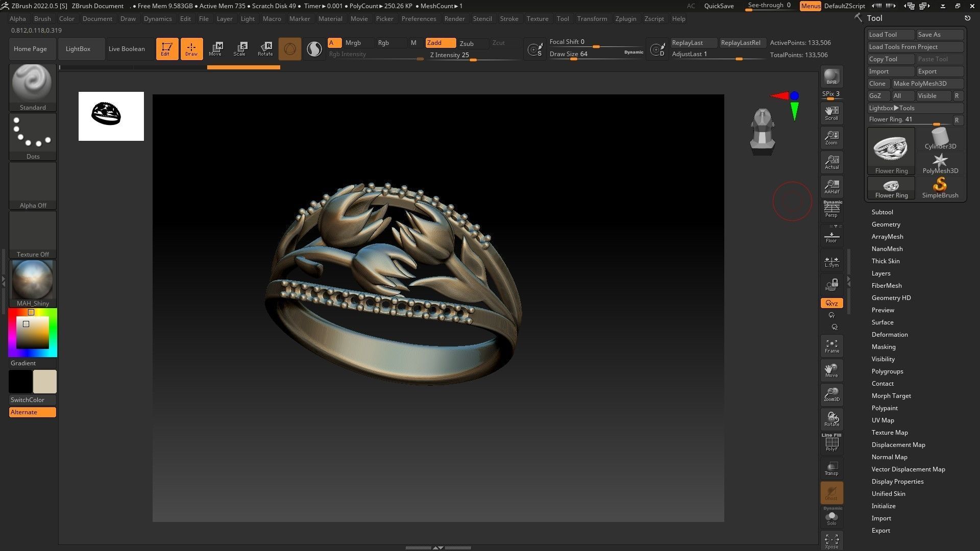This screenshot has height=551, width=980.
Task: Open the Preferences menu
Action: click(419, 19)
